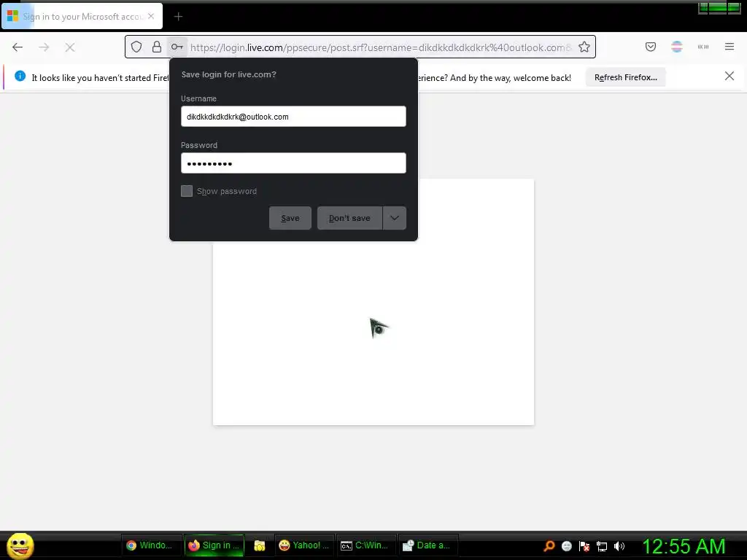Open the Action Center flag tray icon
Viewport: 747px width, 560px height.
pyautogui.click(x=584, y=546)
